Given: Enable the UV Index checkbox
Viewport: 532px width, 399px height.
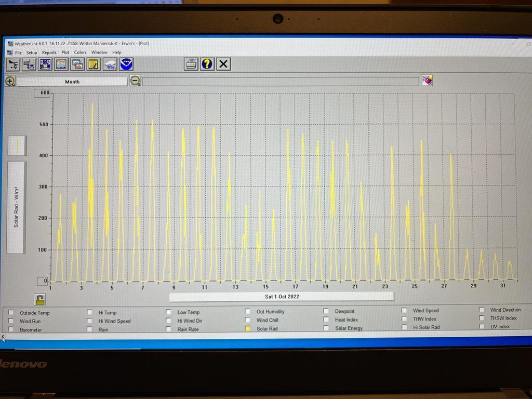Looking at the screenshot, I should 482,326.
